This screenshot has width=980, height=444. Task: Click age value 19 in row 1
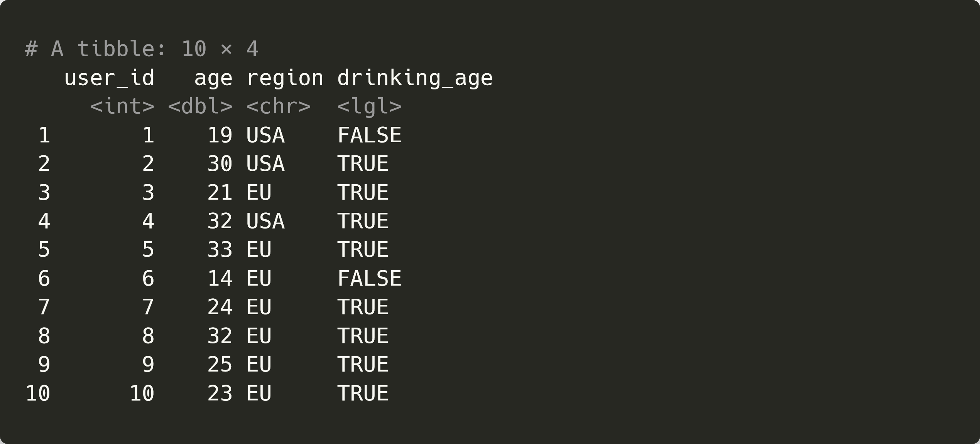tap(220, 135)
